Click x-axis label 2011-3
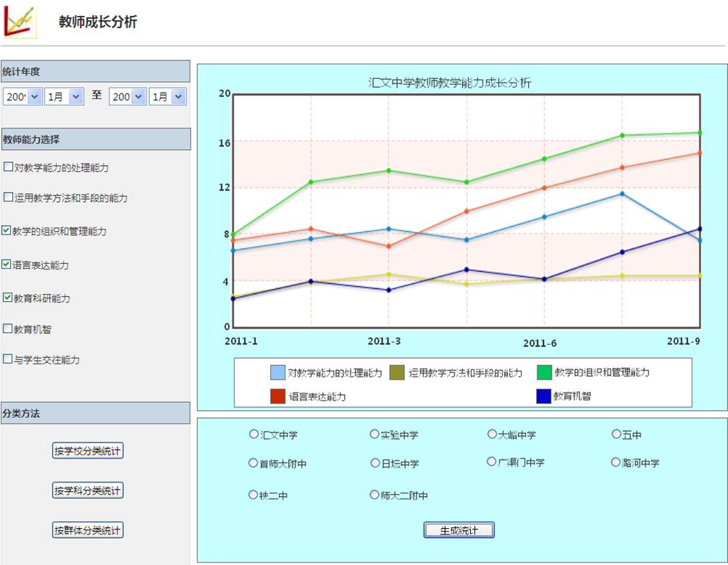 (x=384, y=341)
